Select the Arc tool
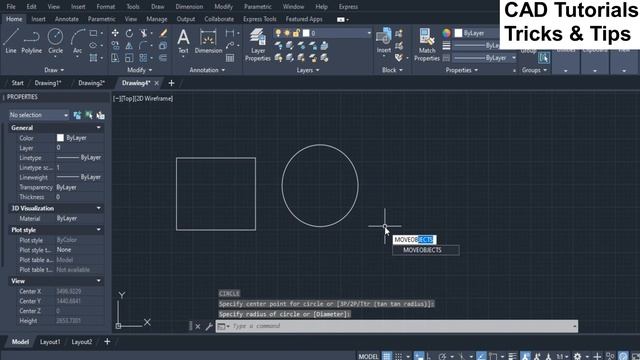The image size is (640, 360). 77,42
